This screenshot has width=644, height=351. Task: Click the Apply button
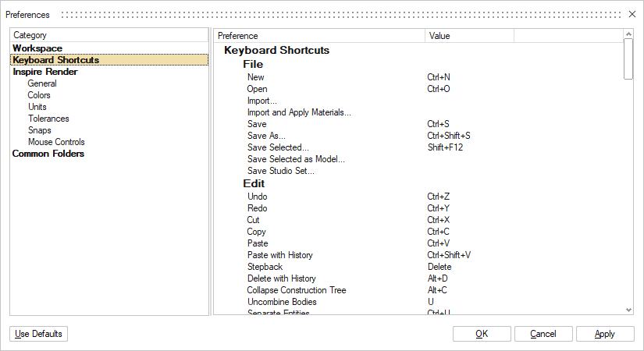tap(605, 334)
